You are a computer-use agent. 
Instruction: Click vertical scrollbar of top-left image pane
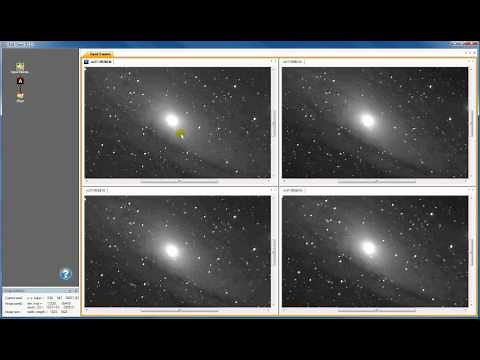[x=275, y=123]
